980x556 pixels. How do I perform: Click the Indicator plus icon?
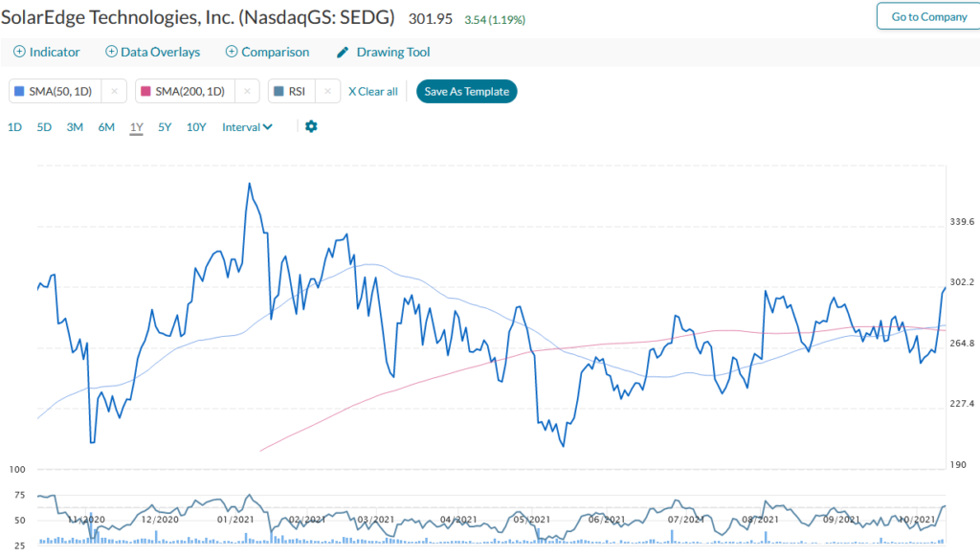(x=19, y=52)
